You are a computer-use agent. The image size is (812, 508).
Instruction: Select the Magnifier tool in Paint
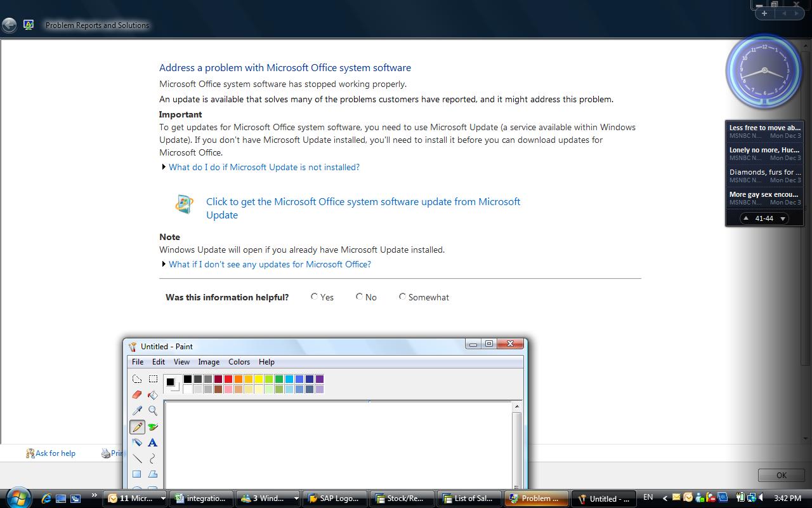(x=153, y=411)
